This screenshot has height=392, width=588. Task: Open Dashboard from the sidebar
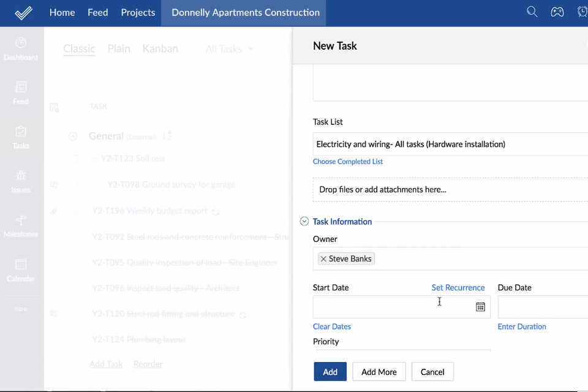pos(21,49)
